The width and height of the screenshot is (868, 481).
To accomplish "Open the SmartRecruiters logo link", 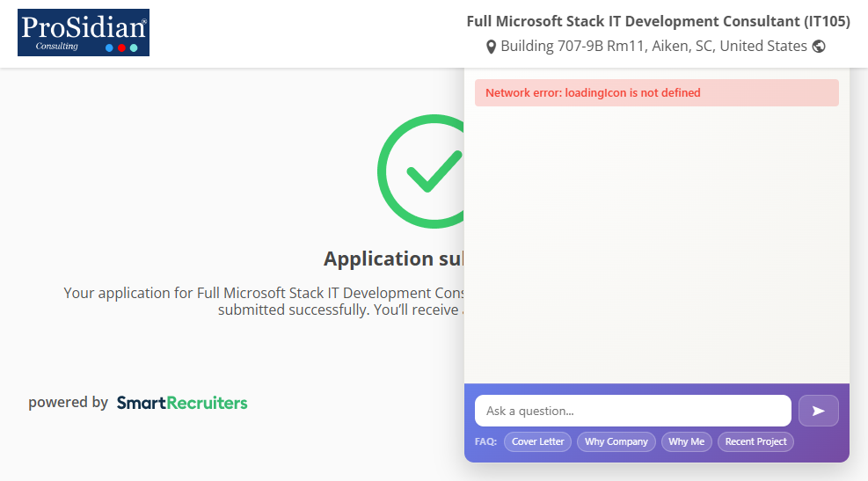I will tap(182, 403).
